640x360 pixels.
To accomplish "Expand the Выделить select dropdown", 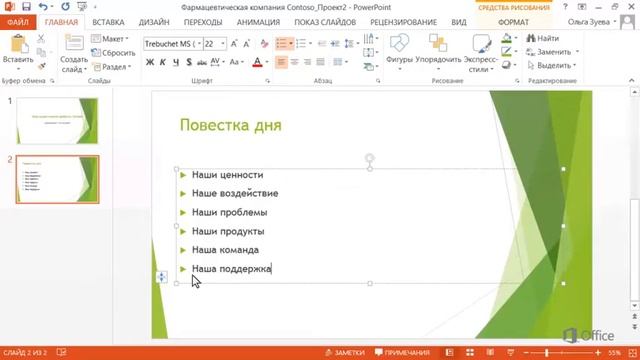I will tap(551, 65).
